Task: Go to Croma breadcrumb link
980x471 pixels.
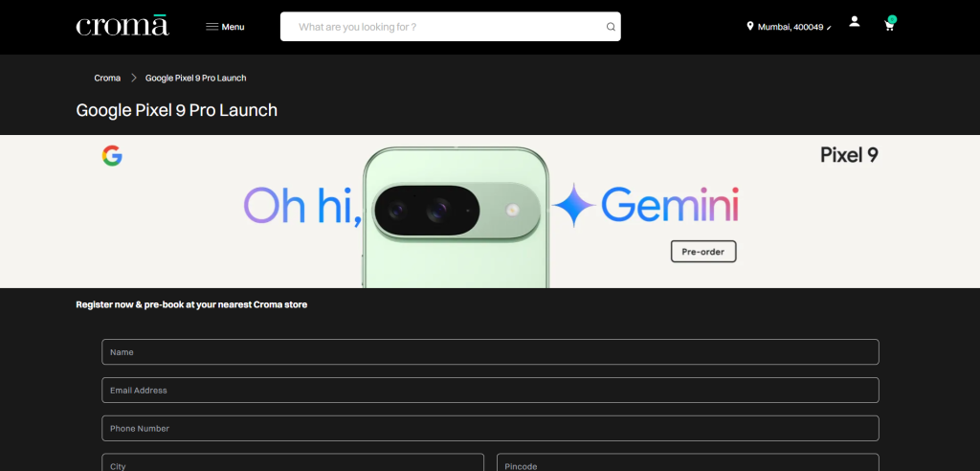Action: pyautogui.click(x=107, y=78)
